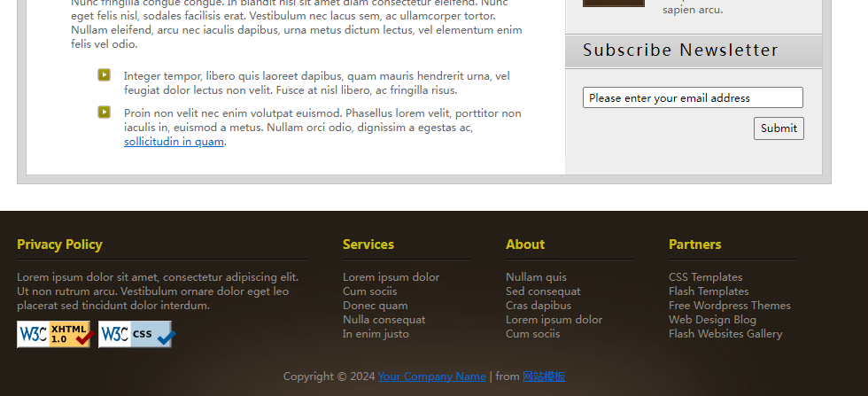Open the sollicitudin in quam link
This screenshot has width=868, height=396.
(174, 142)
